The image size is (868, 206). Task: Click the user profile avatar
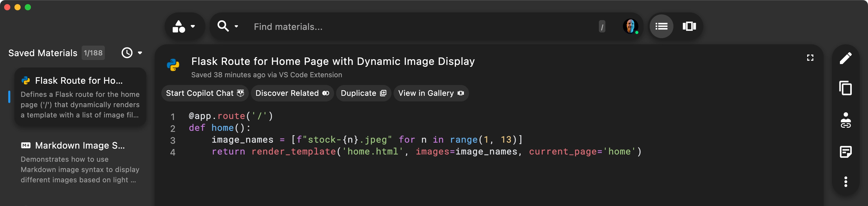[630, 26]
